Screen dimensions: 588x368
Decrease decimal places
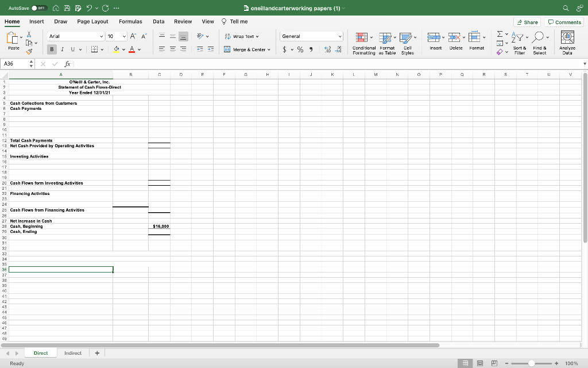[338, 49]
